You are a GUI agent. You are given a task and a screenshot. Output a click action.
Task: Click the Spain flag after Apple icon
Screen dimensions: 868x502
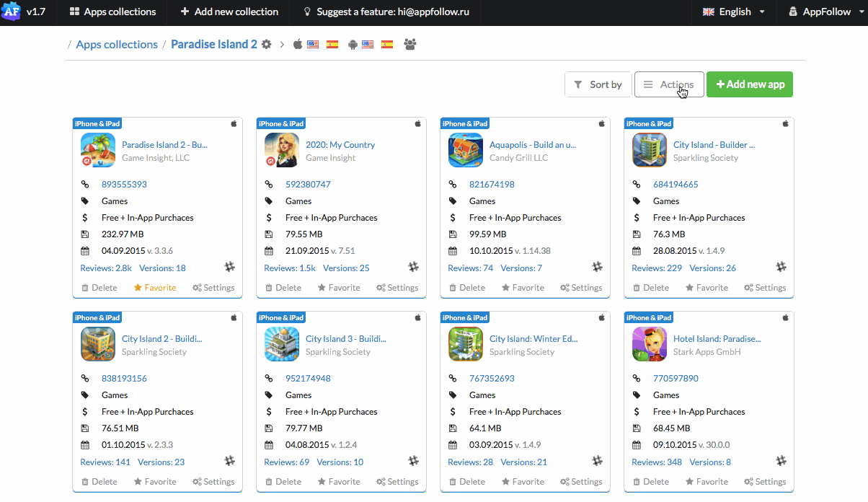pos(332,45)
